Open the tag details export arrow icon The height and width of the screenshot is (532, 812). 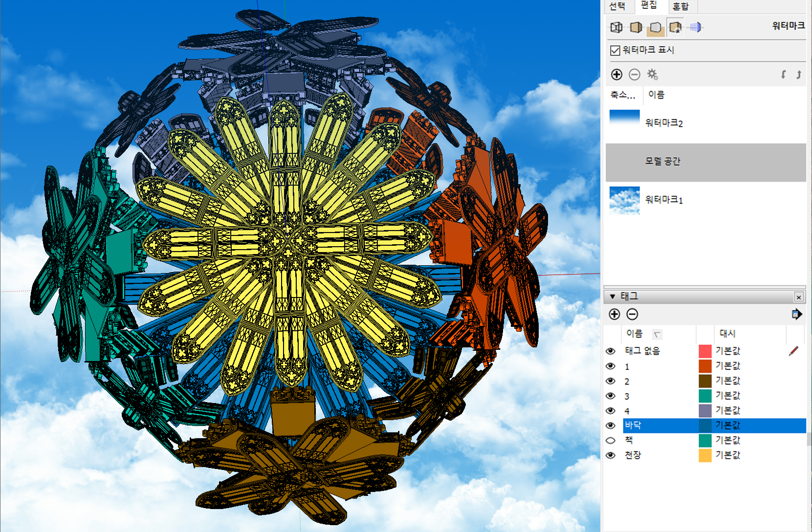pyautogui.click(x=796, y=314)
